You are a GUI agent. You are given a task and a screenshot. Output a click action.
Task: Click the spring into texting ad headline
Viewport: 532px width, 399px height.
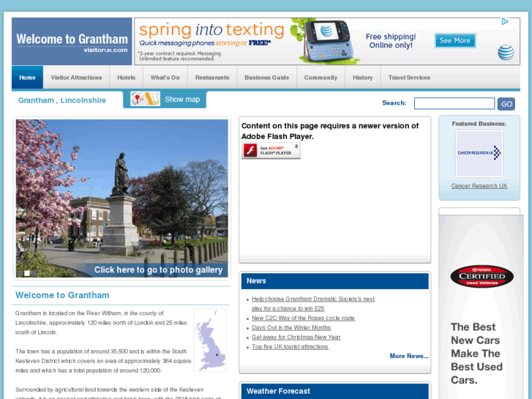211,30
